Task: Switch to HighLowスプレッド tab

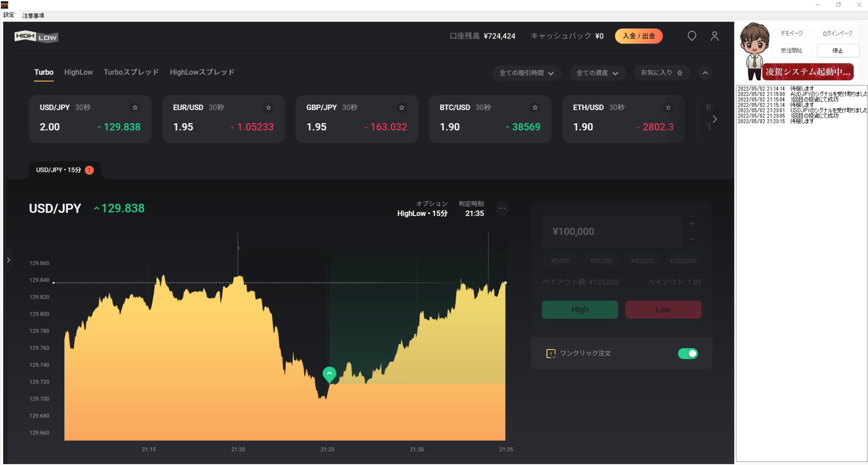Action: [x=202, y=72]
